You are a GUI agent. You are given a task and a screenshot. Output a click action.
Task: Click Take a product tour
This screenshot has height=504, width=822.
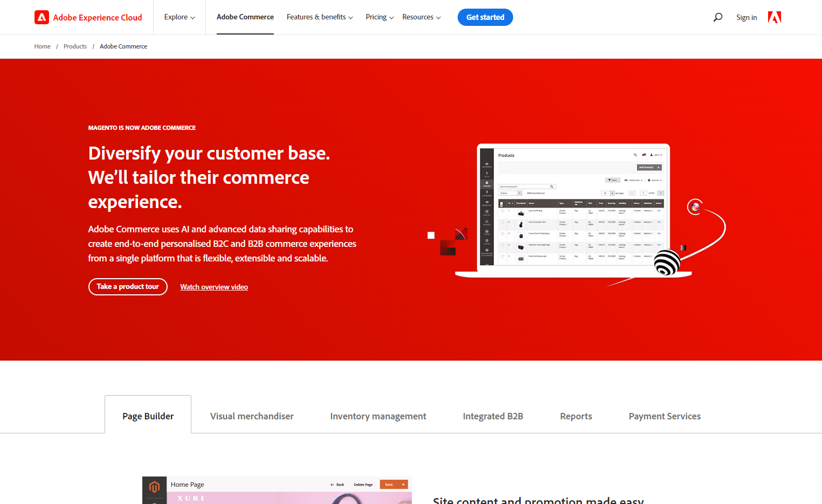(x=128, y=287)
